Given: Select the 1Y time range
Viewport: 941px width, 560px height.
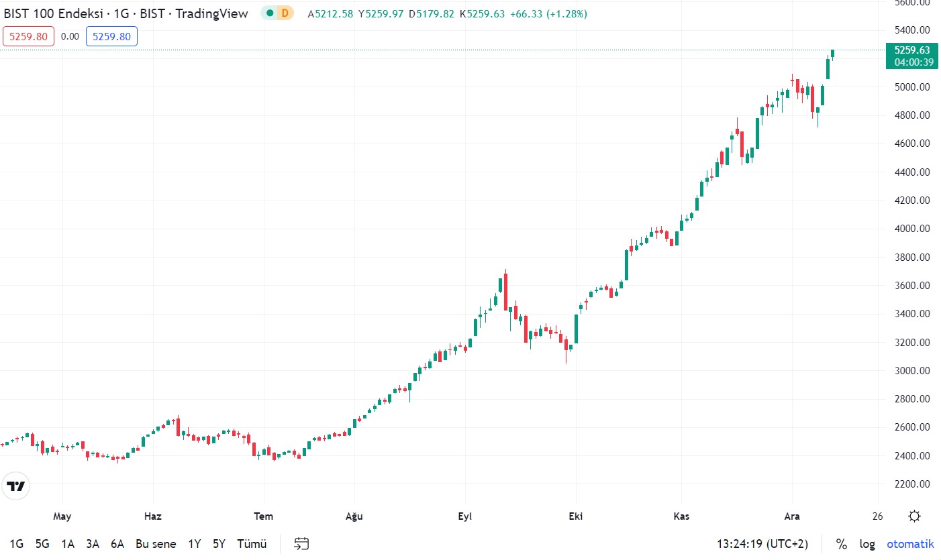Looking at the screenshot, I should pos(195,544).
